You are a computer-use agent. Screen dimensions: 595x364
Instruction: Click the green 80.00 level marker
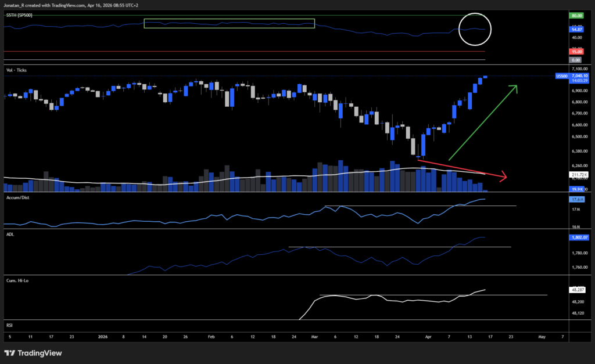pyautogui.click(x=575, y=16)
